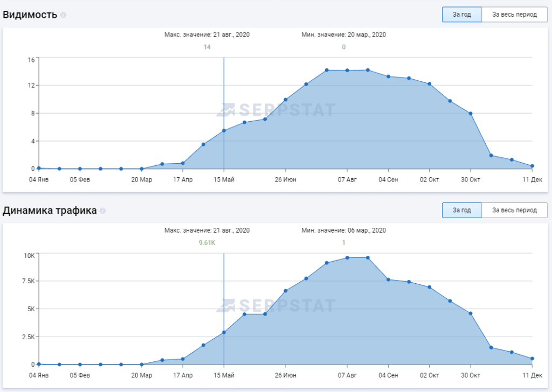Click the 05 Фев point in Динамика трафика

(x=80, y=365)
